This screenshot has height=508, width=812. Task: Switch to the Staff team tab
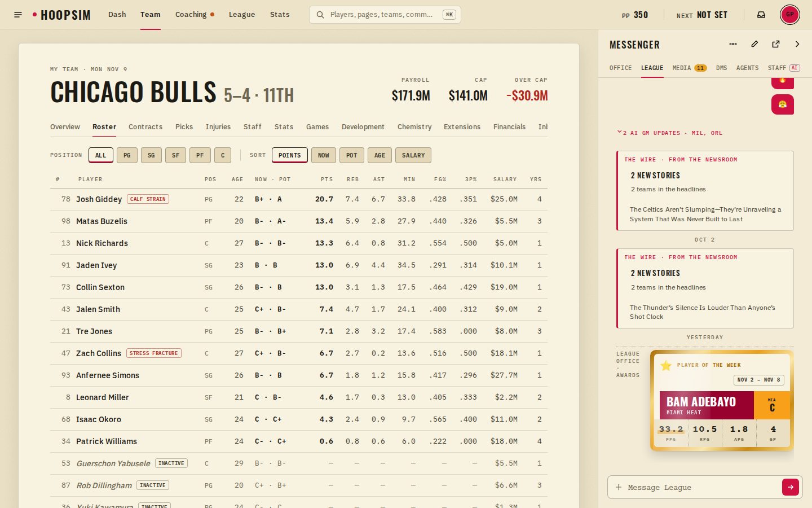pyautogui.click(x=253, y=127)
